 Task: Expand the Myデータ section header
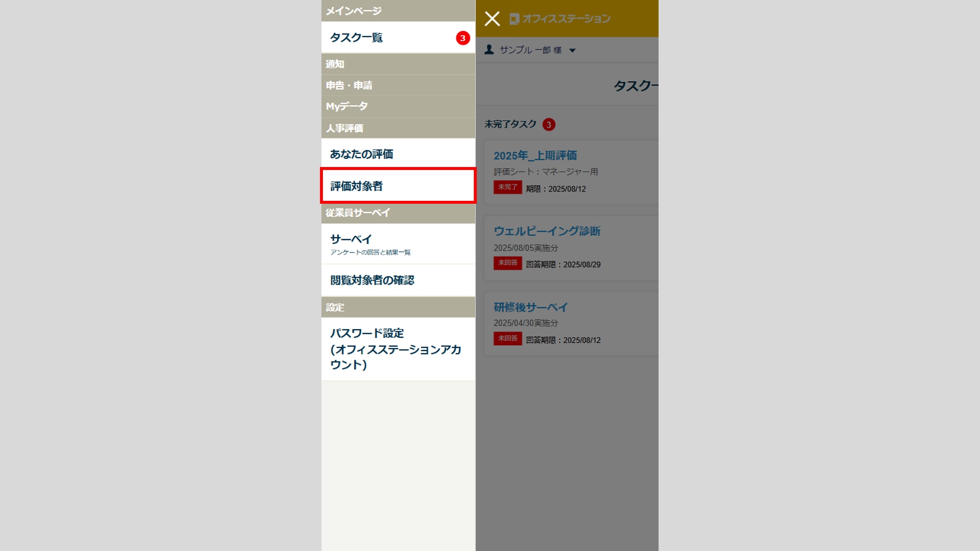pos(398,106)
